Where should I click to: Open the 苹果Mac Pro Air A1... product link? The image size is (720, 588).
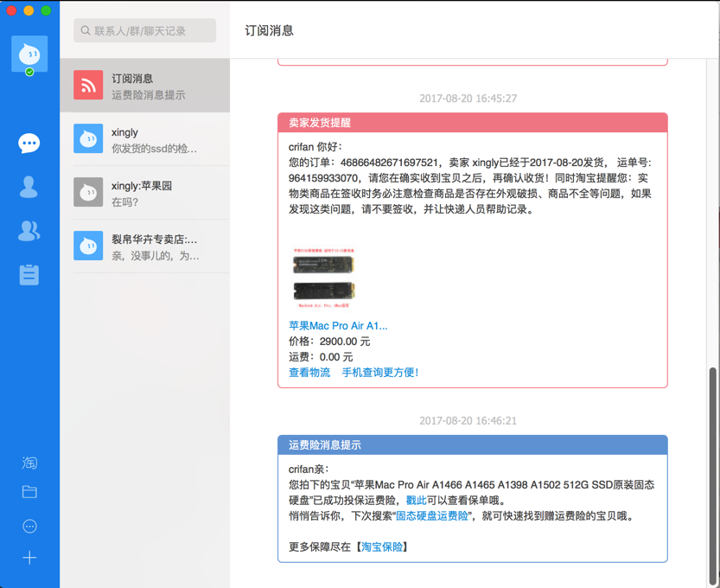click(x=338, y=326)
